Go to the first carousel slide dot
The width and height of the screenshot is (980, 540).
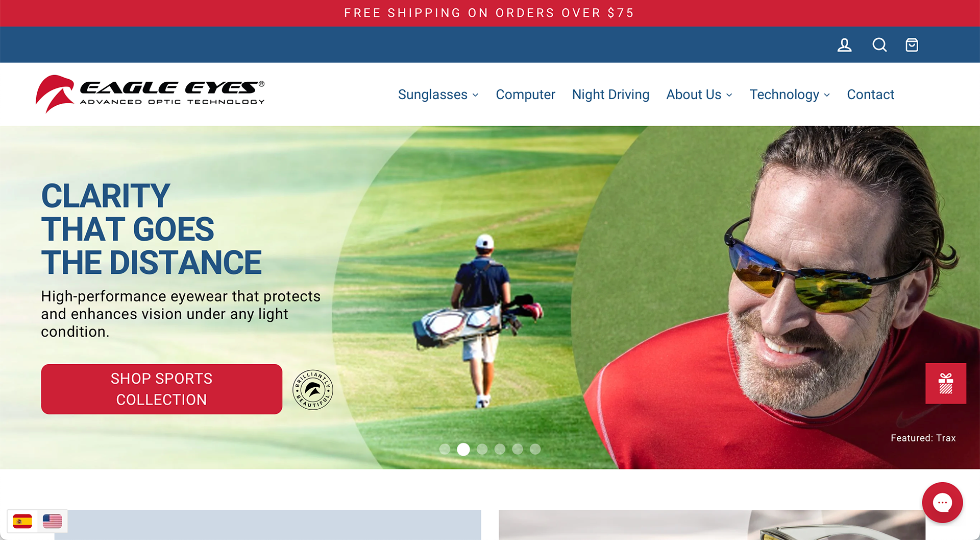click(x=445, y=449)
